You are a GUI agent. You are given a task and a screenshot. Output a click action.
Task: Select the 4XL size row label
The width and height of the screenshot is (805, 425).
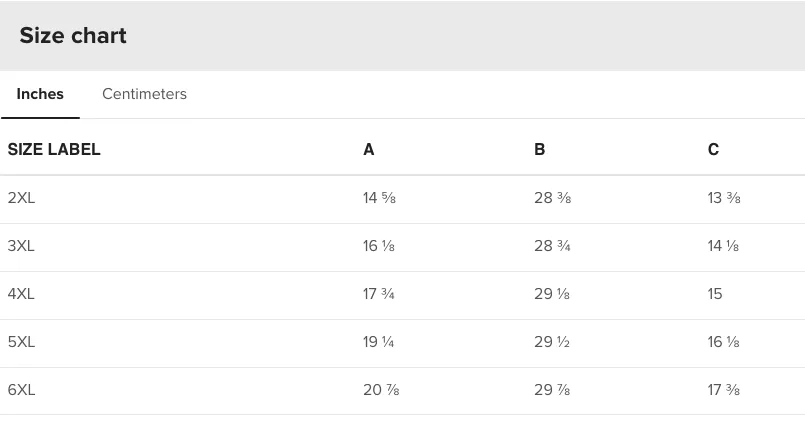(21, 294)
